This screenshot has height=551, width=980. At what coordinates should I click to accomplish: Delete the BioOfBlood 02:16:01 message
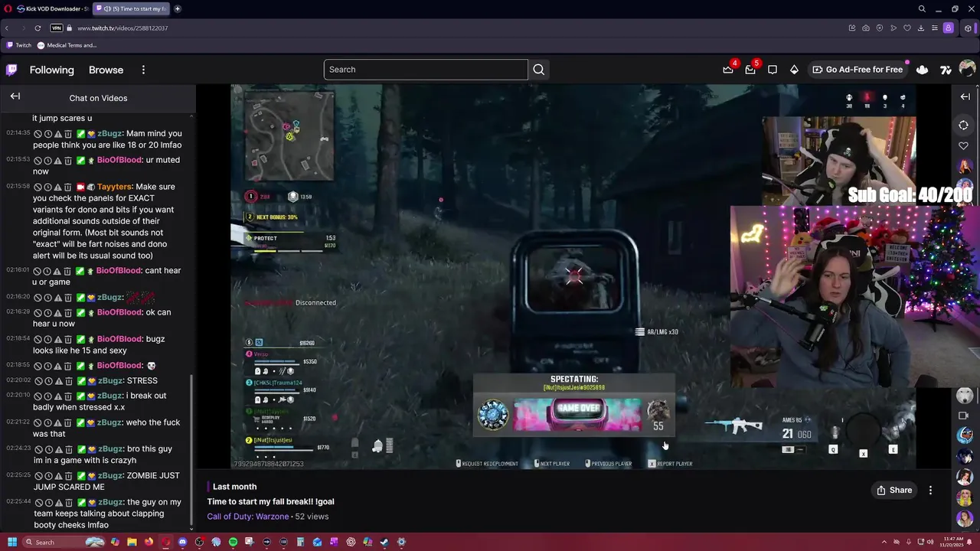pyautogui.click(x=67, y=272)
